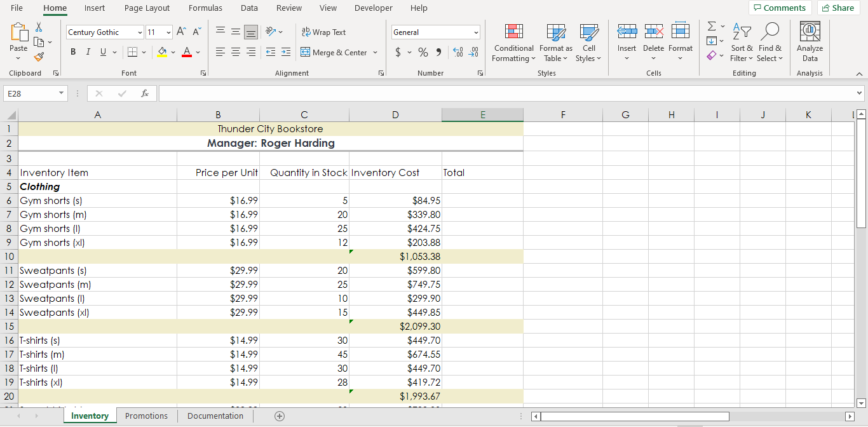Toggle Italic formatting
This screenshot has width=868, height=427.
point(88,52)
